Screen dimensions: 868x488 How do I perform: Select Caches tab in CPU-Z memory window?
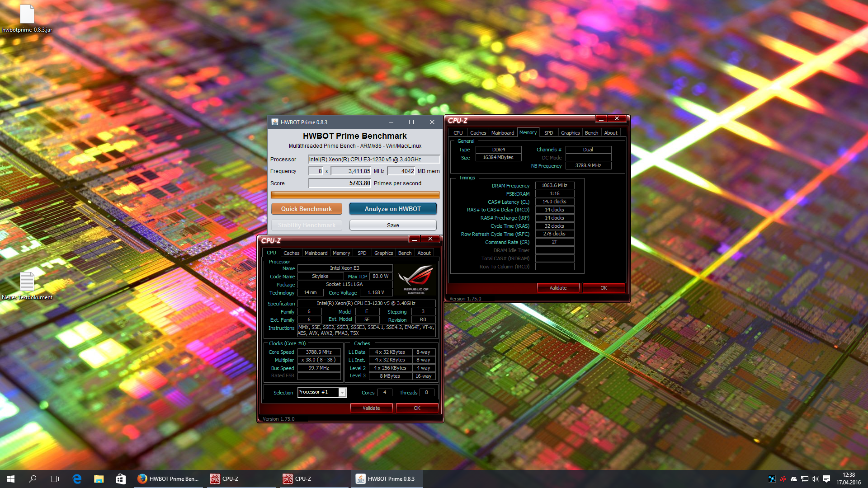pyautogui.click(x=478, y=133)
